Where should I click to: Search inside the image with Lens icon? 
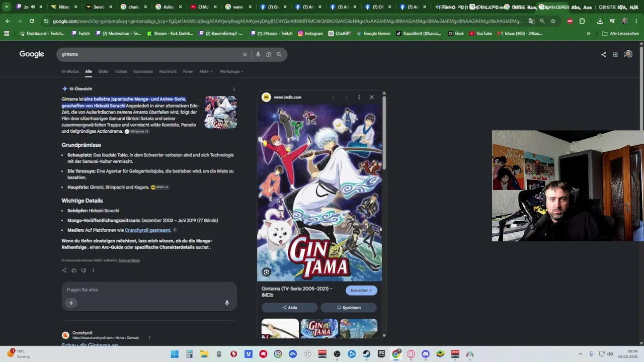click(x=267, y=272)
